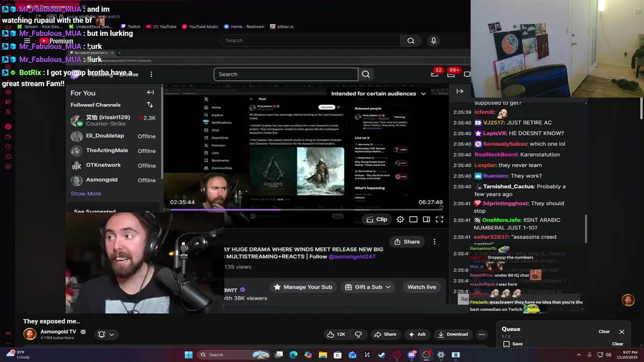Open the Twitch three-dot more menu
The width and height of the screenshot is (644, 362).
pos(151,74)
